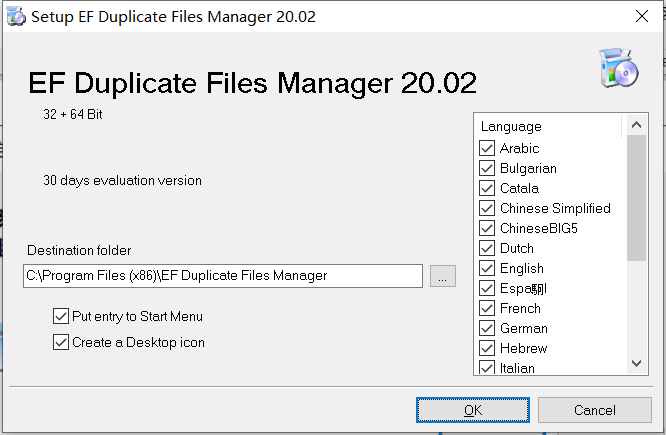Toggle the Catala language checkbox
Viewport: 666px width, 435px height.
[487, 188]
